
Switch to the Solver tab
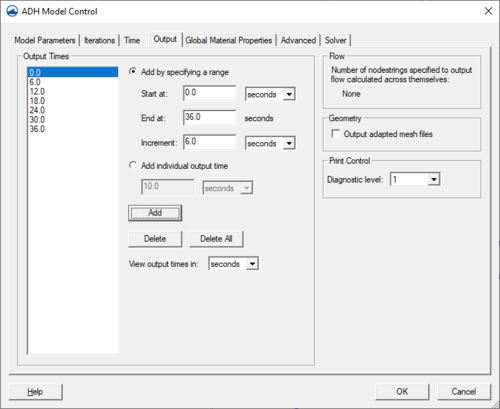coord(336,40)
